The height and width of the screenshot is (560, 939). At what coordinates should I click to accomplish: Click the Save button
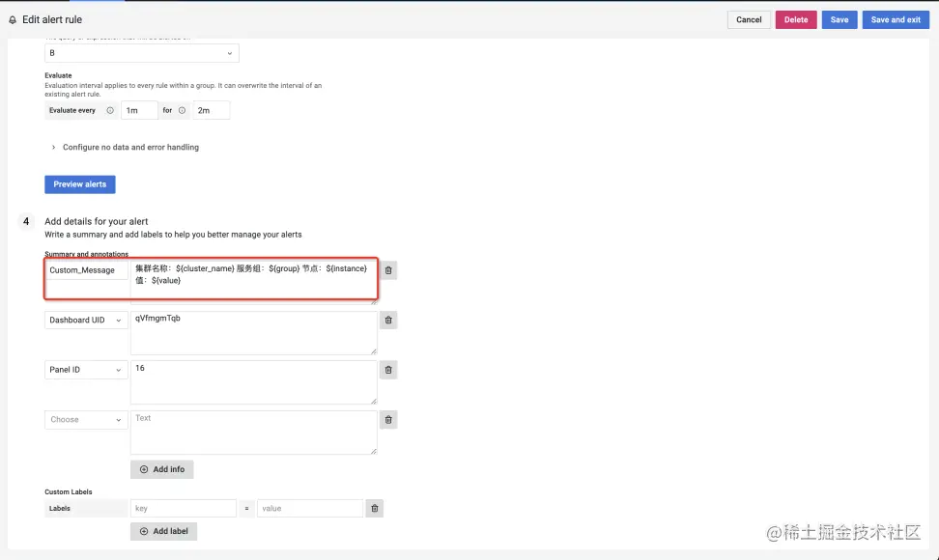point(839,19)
